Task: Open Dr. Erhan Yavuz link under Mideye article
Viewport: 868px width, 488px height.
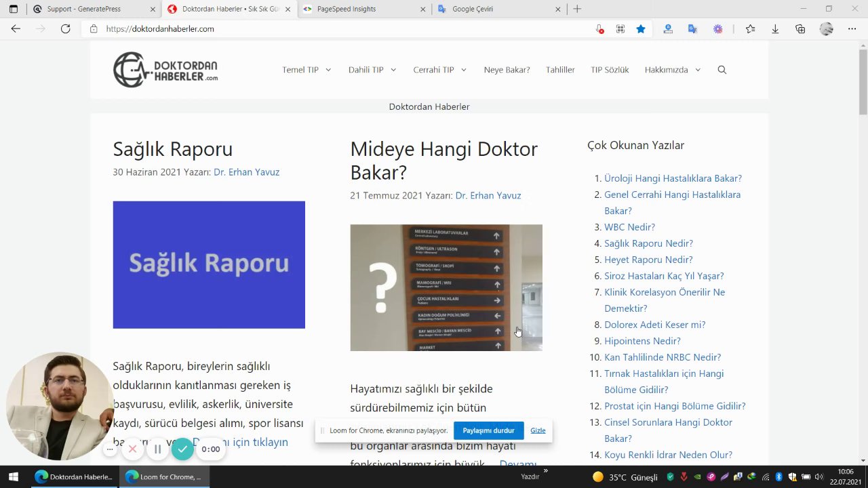Action: (488, 195)
